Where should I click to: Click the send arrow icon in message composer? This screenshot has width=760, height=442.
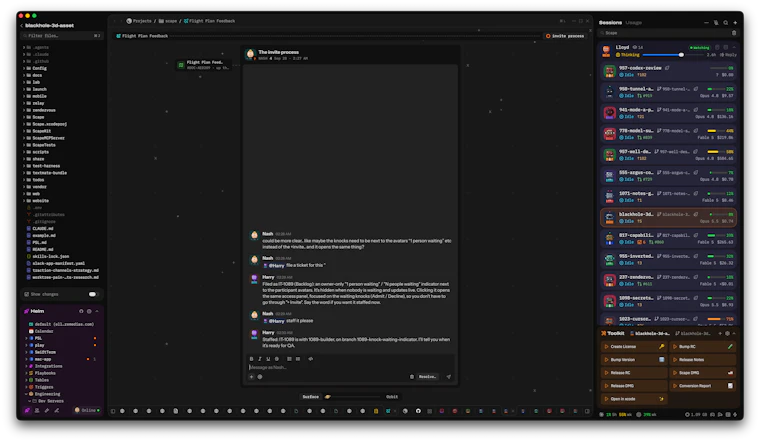(x=448, y=377)
